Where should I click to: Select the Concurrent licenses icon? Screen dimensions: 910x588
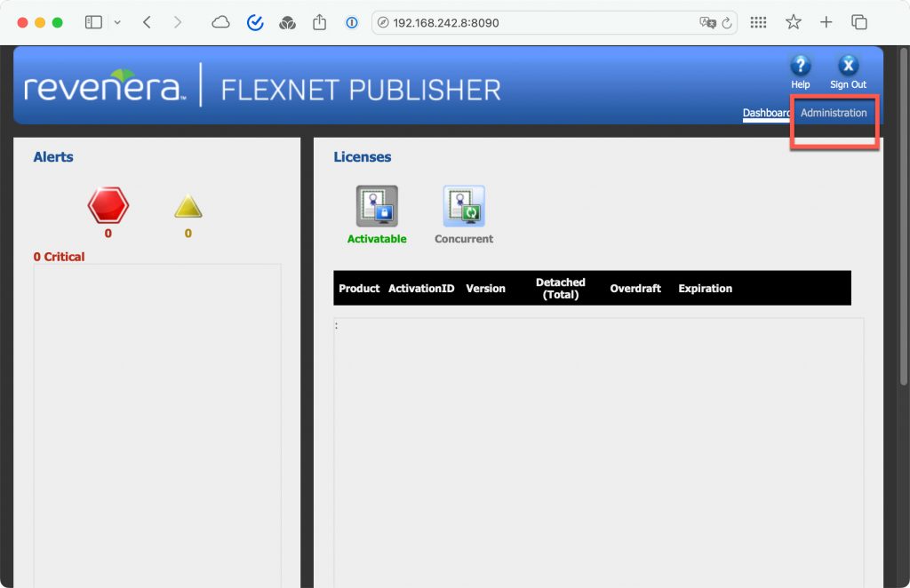464,206
